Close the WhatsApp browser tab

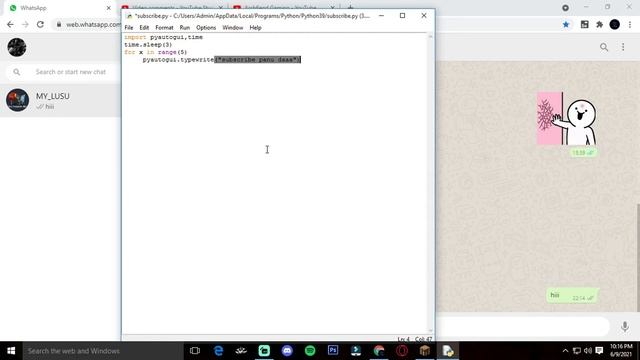[x=109, y=8]
